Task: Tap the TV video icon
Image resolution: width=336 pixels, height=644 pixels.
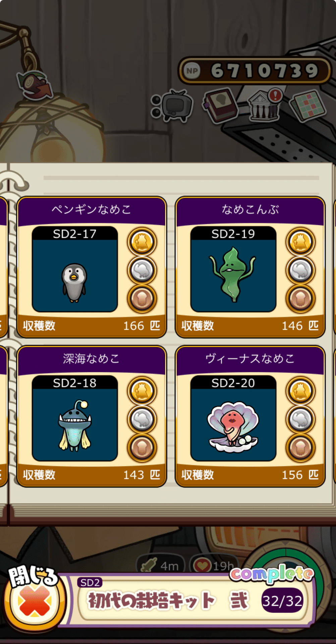Action: 172,106
